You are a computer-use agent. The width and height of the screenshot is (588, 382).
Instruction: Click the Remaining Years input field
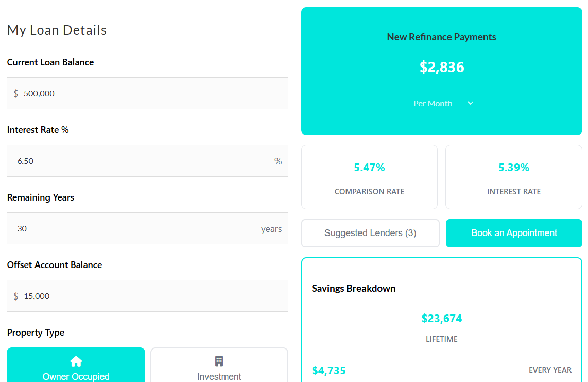(x=147, y=228)
